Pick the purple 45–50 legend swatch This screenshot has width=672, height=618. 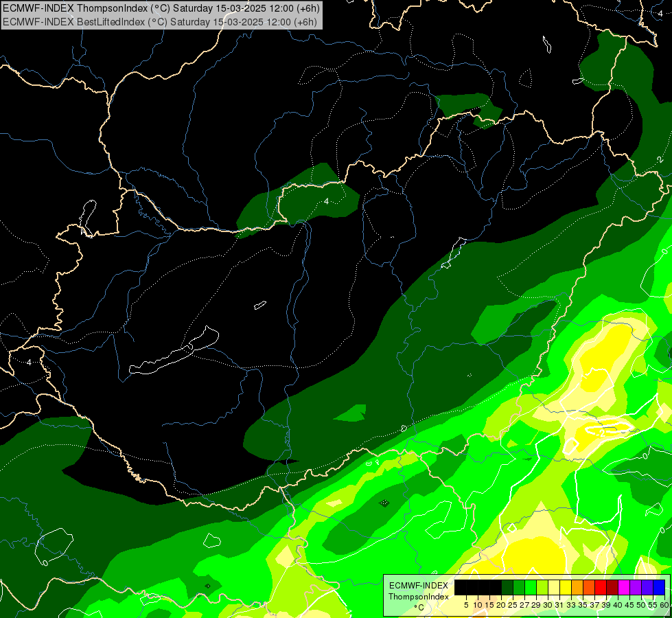pos(636,588)
